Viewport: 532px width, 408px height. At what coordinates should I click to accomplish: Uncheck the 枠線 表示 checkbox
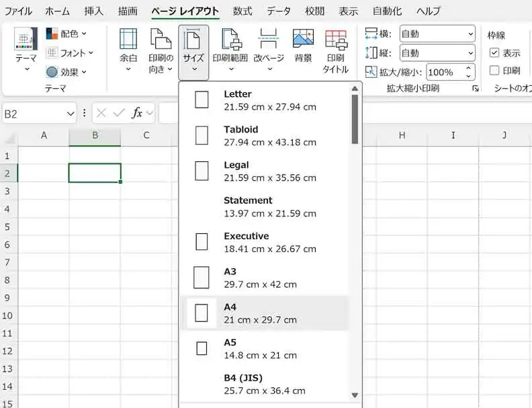[x=494, y=52]
